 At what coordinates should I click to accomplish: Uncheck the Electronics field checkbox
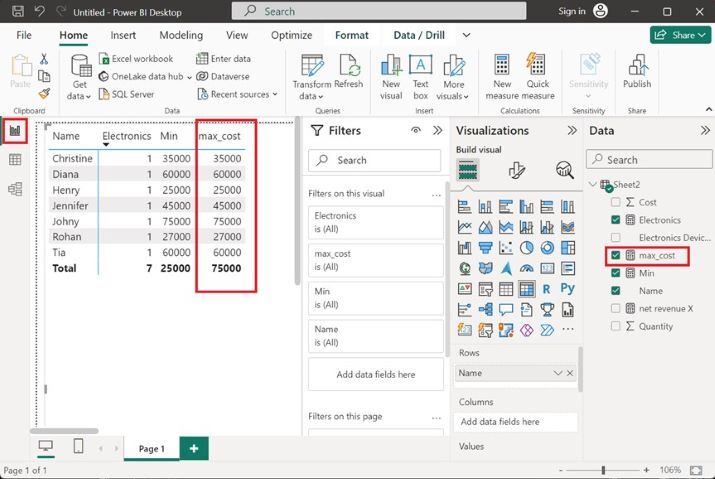616,220
